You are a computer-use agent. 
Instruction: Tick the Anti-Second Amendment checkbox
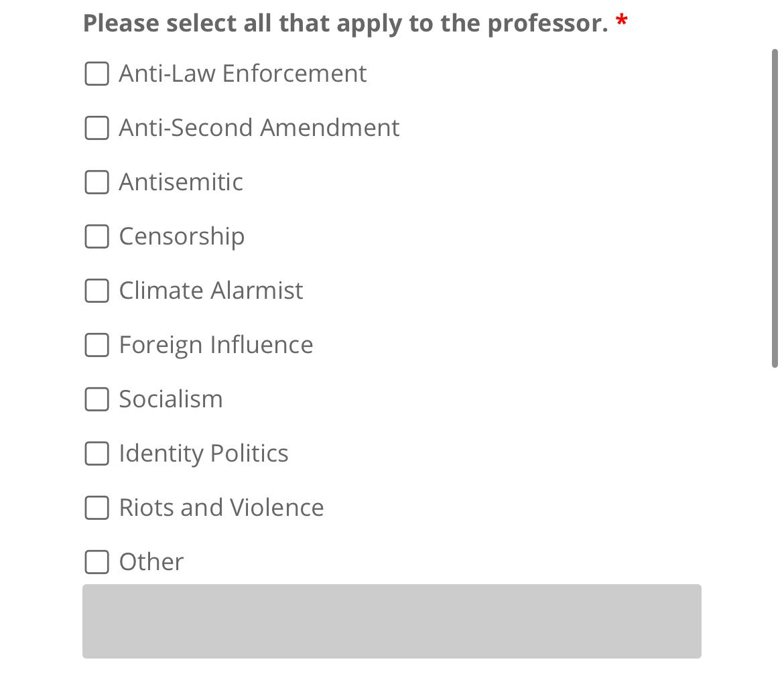[x=96, y=127]
